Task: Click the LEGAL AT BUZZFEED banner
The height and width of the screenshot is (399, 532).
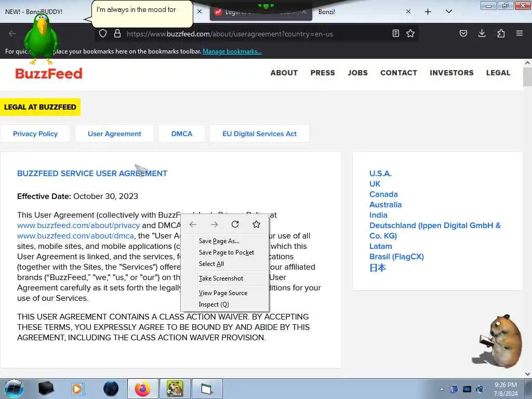Action: 40,107
